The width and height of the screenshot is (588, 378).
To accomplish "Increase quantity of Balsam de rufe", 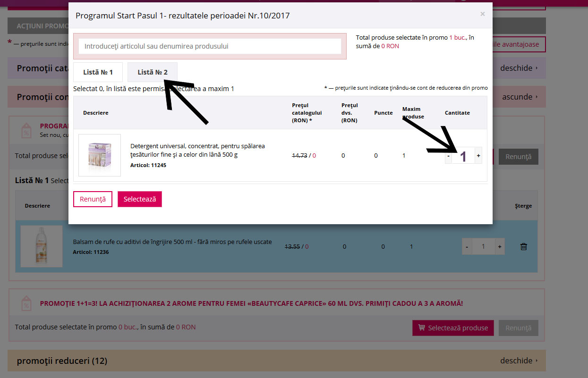I will click(500, 246).
